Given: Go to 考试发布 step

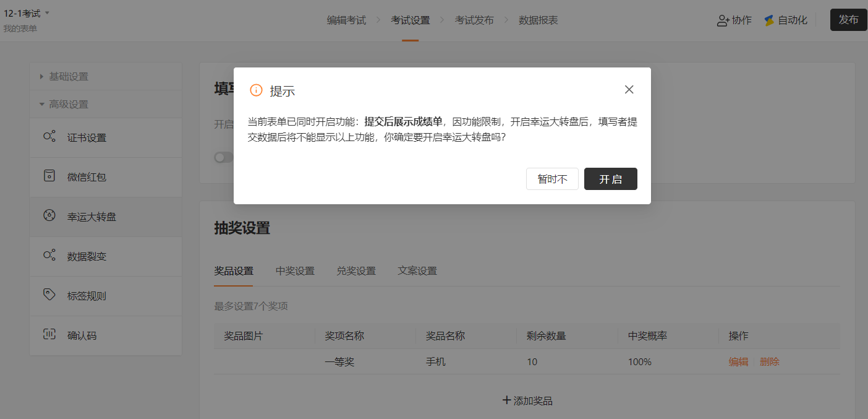Looking at the screenshot, I should point(474,20).
